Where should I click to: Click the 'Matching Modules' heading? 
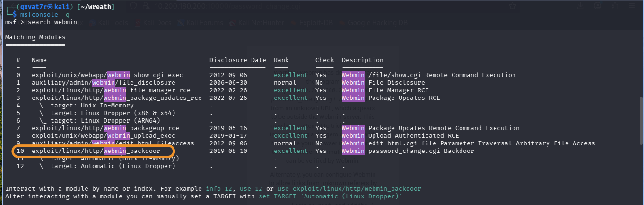pyautogui.click(x=35, y=37)
